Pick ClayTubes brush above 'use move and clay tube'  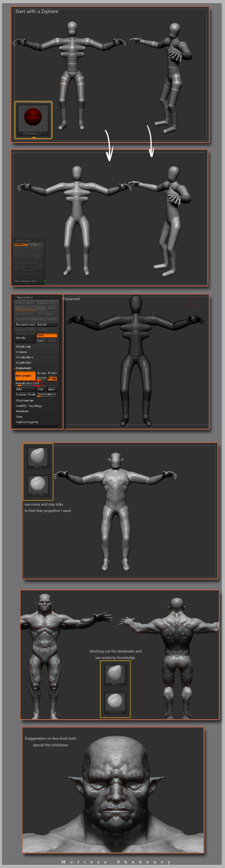[x=38, y=485]
